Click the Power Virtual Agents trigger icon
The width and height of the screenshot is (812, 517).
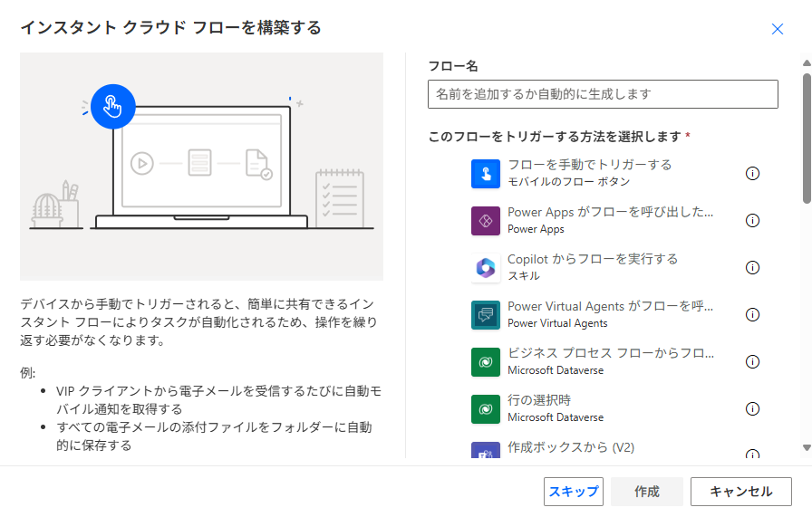pyautogui.click(x=485, y=315)
